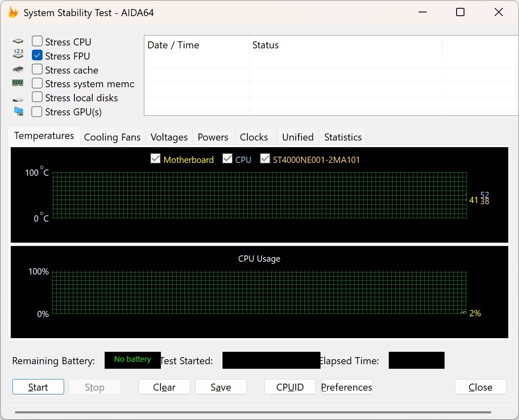
Task: Click the Close button at bottom right
Action: tap(481, 387)
